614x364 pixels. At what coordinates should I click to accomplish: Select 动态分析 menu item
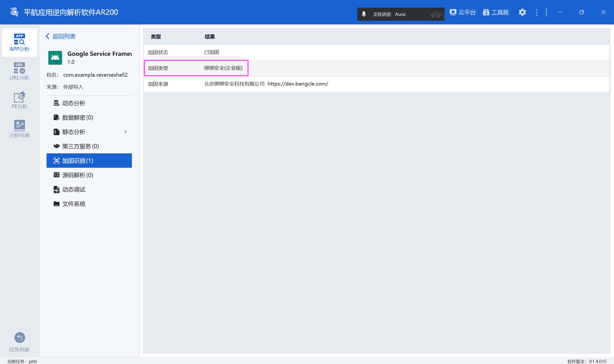89,103
